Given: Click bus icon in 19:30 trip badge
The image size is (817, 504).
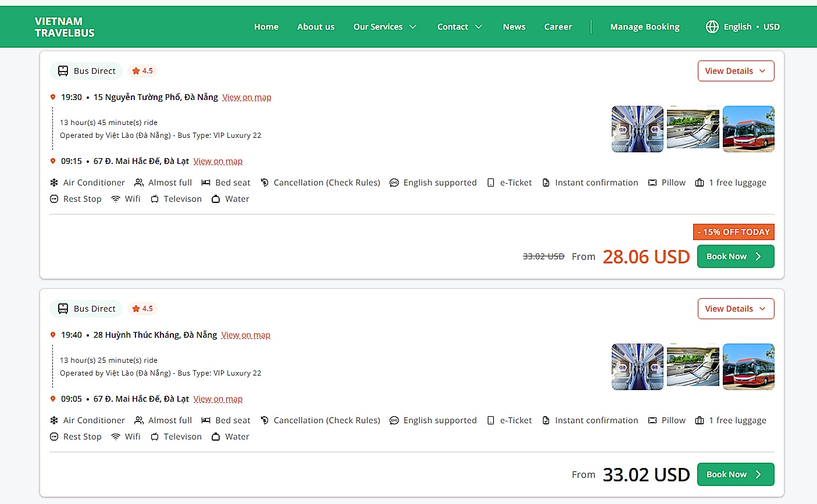Looking at the screenshot, I should pos(63,71).
